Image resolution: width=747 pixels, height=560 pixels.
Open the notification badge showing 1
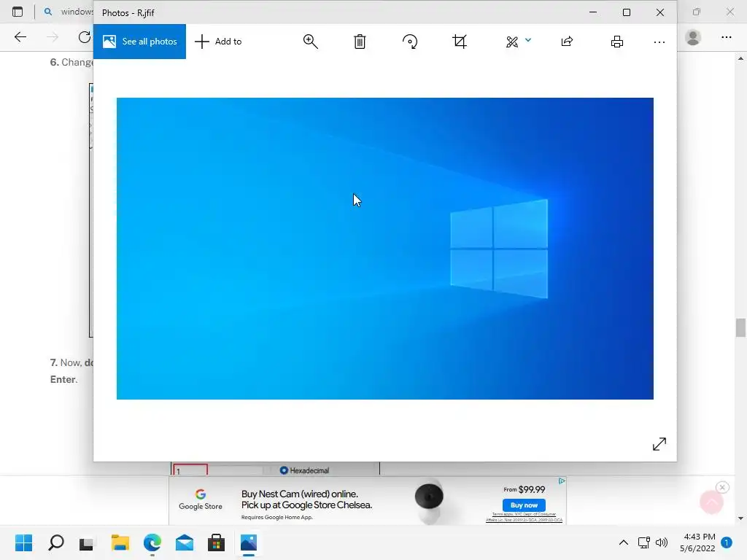[727, 542]
